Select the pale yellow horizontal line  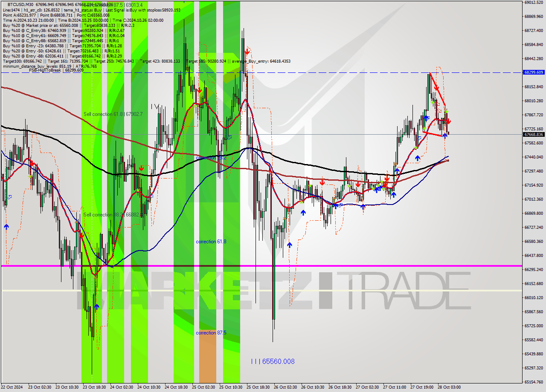pyautogui.click(x=261, y=291)
